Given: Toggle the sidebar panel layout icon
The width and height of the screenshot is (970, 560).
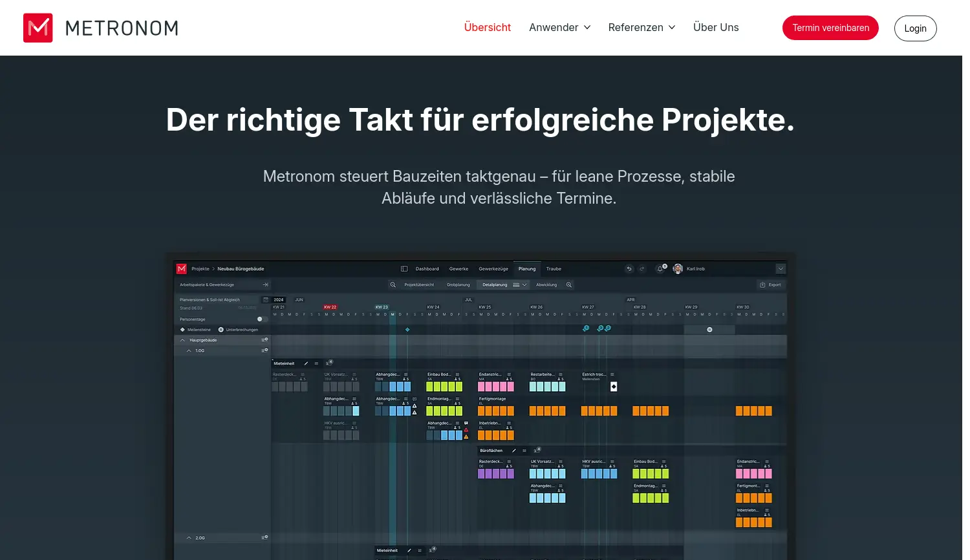Looking at the screenshot, I should [x=404, y=269].
